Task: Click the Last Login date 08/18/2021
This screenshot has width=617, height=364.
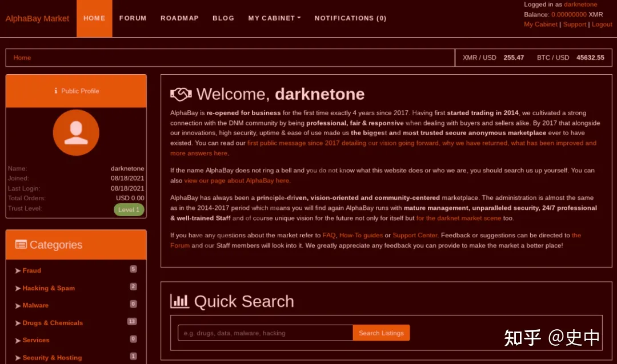Action: coord(127,188)
